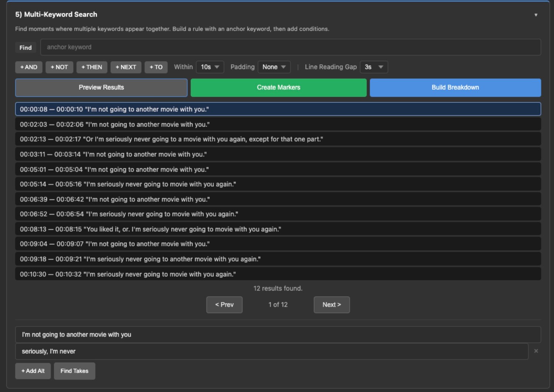Open the Within 10s dropdown
Viewport: 554px width, 392px height.
pyautogui.click(x=210, y=67)
